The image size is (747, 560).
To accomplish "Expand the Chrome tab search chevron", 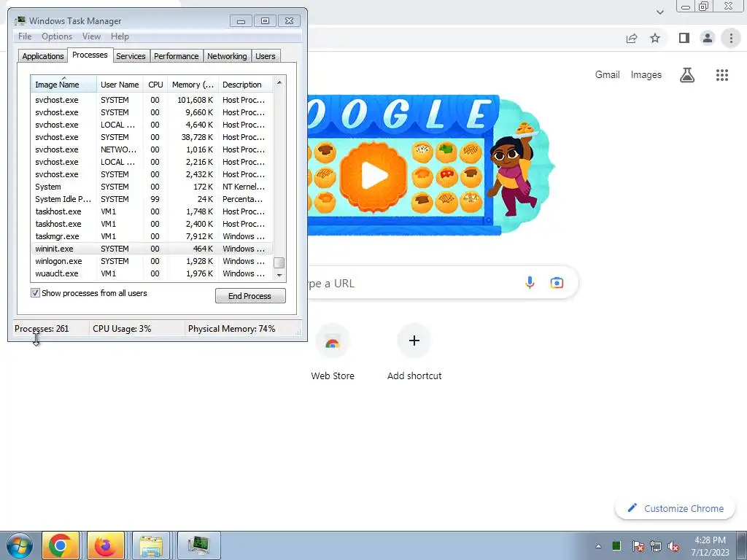I will tap(659, 12).
